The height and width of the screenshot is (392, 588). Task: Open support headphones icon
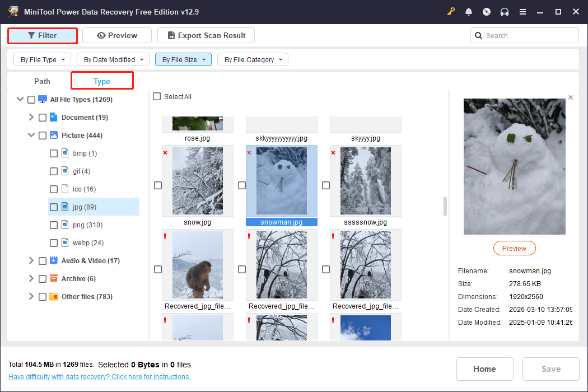coord(505,12)
